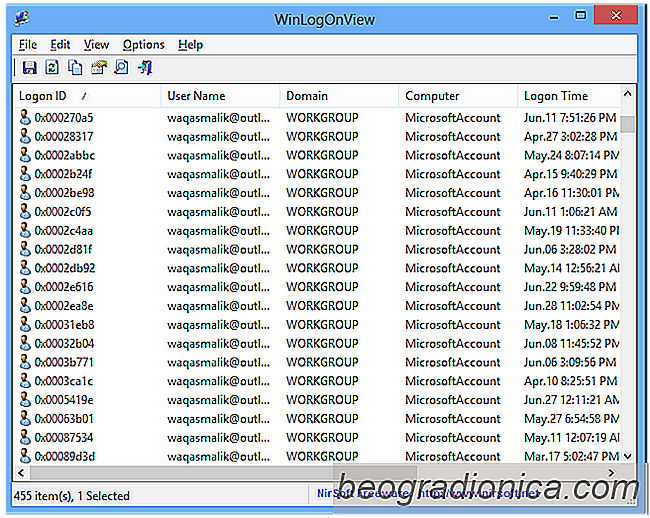Select the user icon of row 0x0002db92
The width and height of the screenshot is (650, 518).
tap(25, 268)
